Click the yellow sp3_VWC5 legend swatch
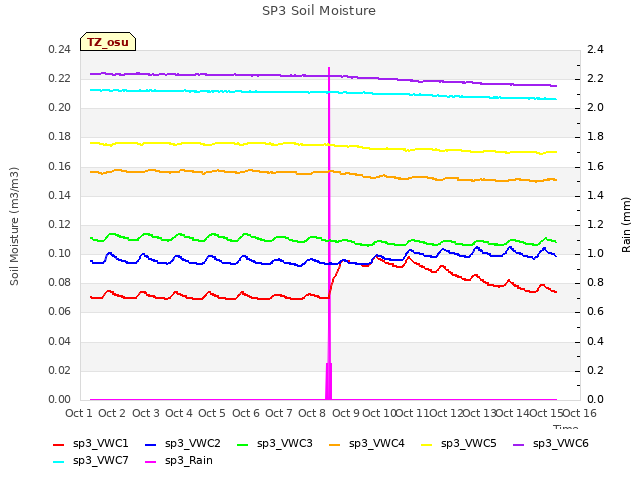Viewport: 640px width, 480px height. [427, 444]
